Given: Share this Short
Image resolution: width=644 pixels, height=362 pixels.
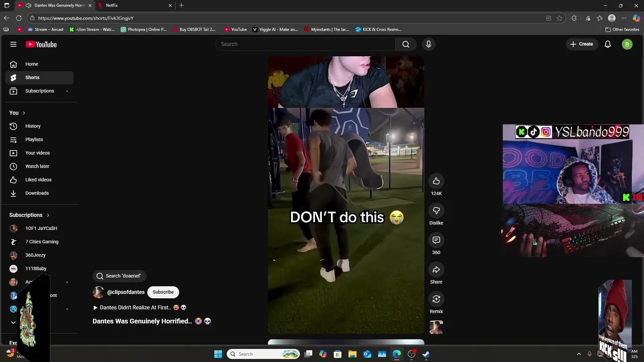Looking at the screenshot, I should tap(436, 270).
